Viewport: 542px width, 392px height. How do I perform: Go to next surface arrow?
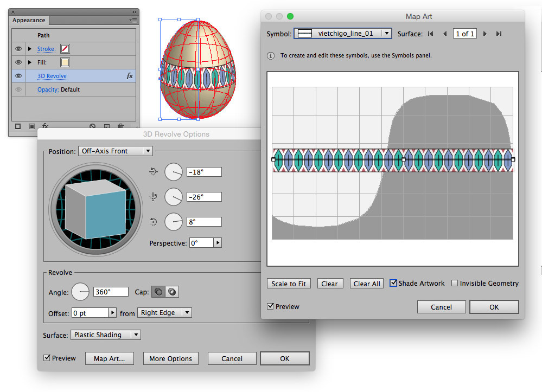click(x=485, y=34)
